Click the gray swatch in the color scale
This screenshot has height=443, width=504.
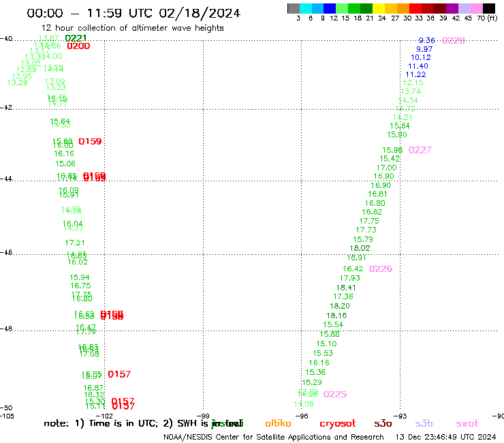(294, 8)
